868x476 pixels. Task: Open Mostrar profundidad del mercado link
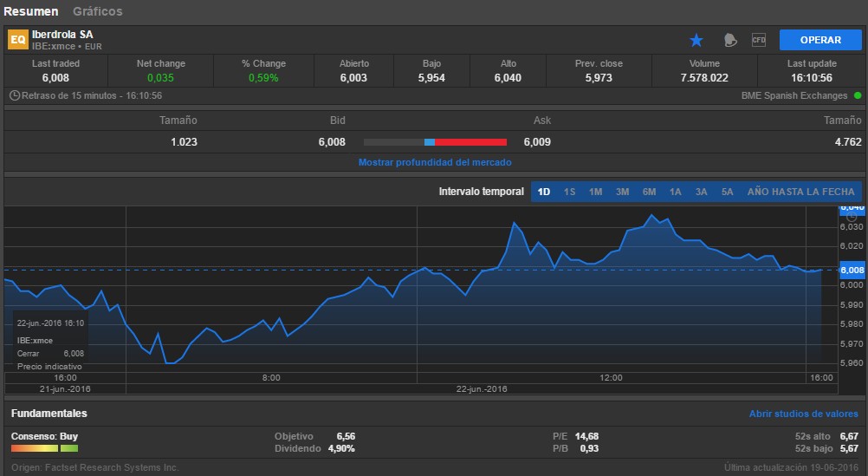point(435,162)
